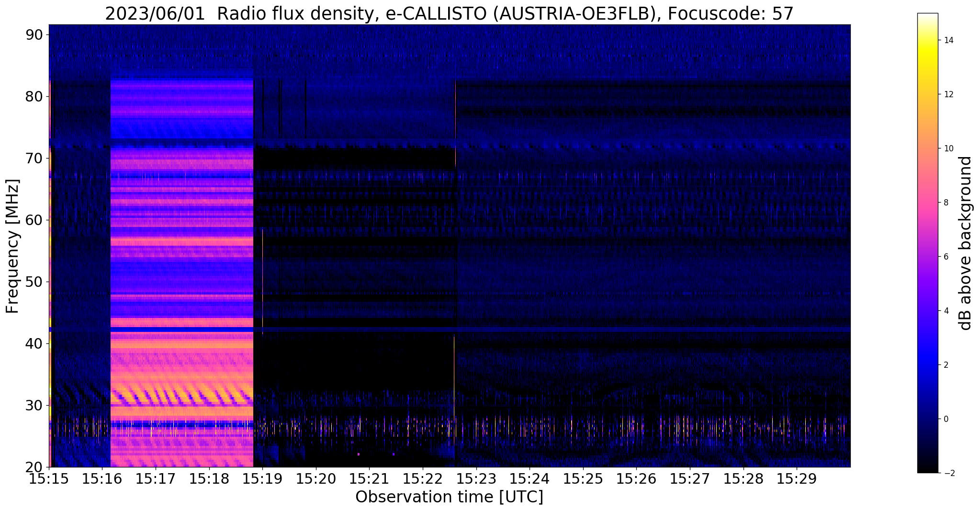Viewport: 980px width, 511px height.
Task: Click the x-axis tick label 15:27
Action: point(690,478)
